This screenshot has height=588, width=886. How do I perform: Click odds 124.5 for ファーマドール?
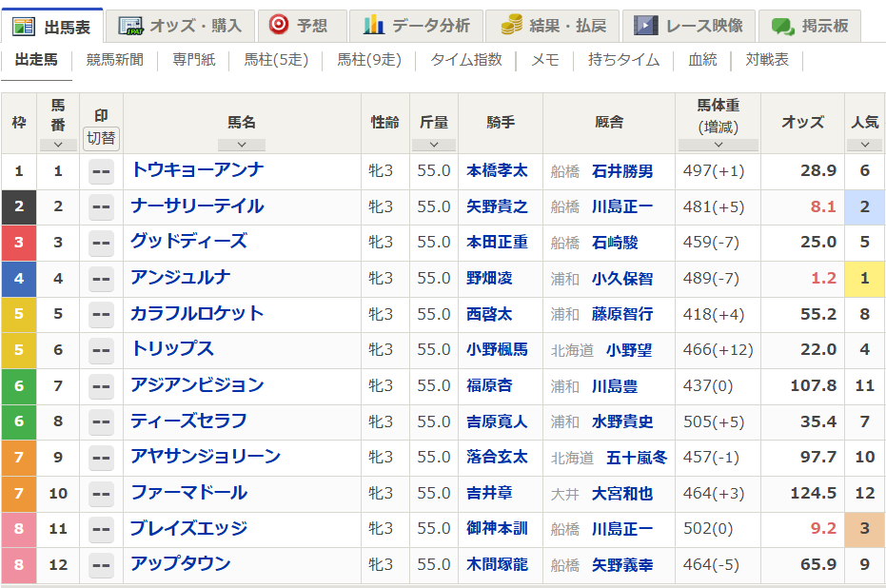pos(813,493)
